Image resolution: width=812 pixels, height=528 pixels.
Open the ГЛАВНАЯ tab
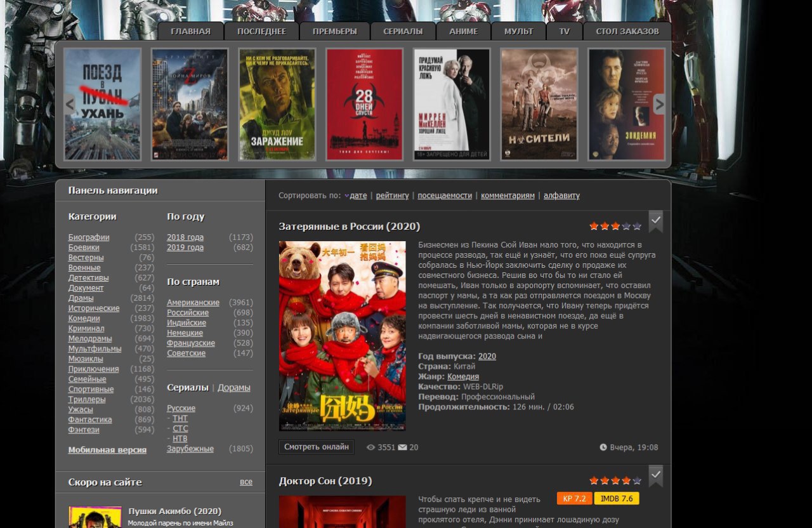coord(190,31)
